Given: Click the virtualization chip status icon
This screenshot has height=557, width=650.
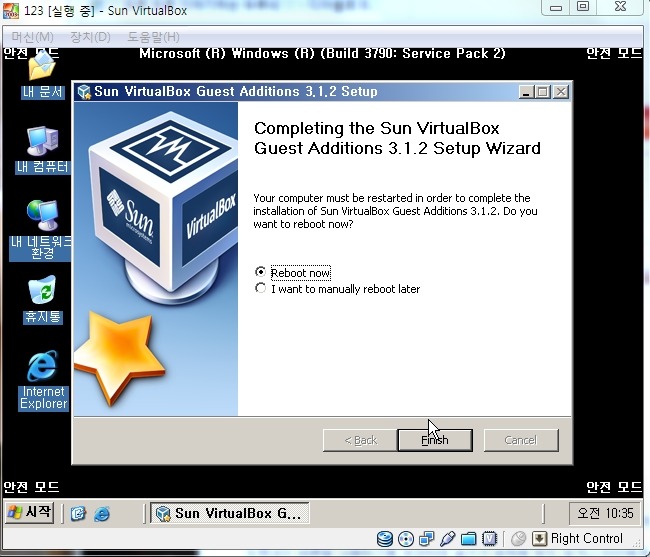Looking at the screenshot, I should tap(490, 539).
